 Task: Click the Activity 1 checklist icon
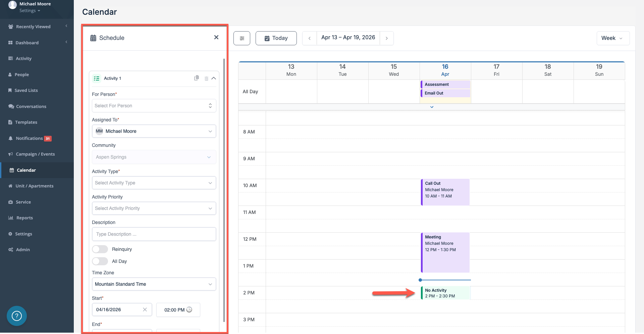[x=97, y=78]
